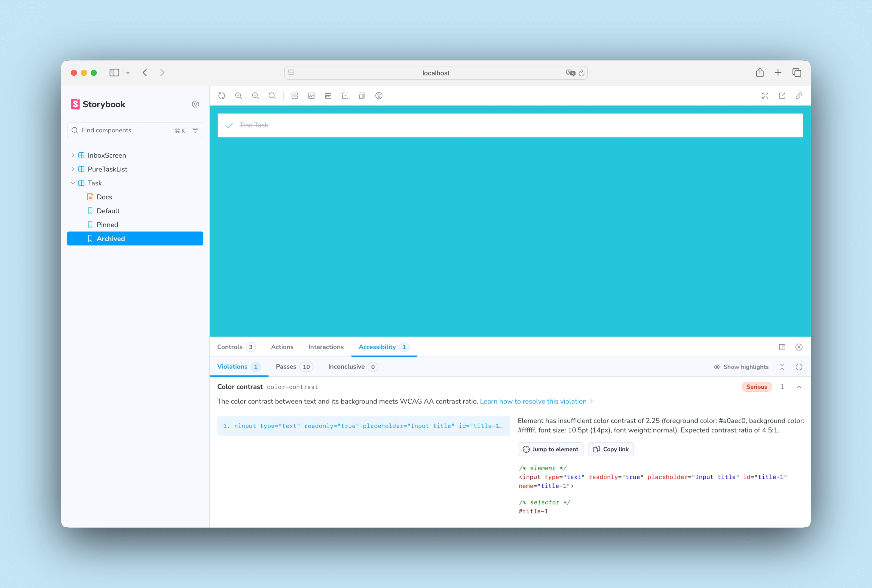Viewport: 872px width, 588px height.
Task: Click the Jump to element button
Action: click(550, 449)
